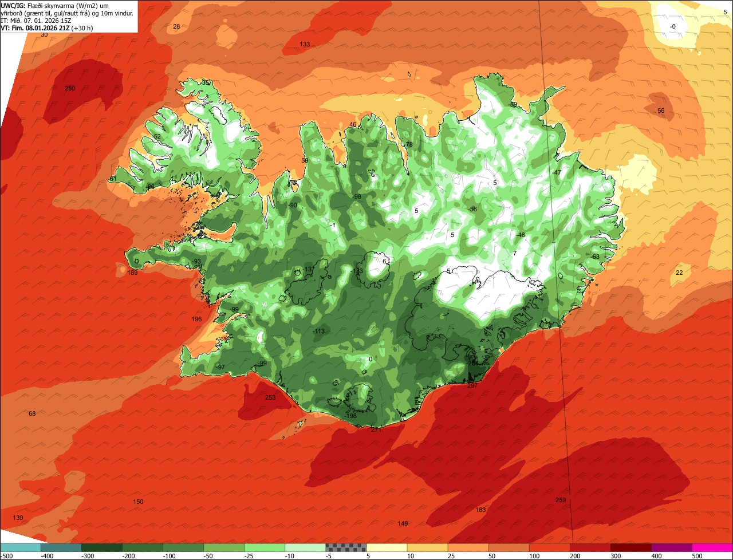This screenshot has width=733, height=560.
Task: Click the map value '196' in Faxaflói bay
Action: tap(196, 319)
